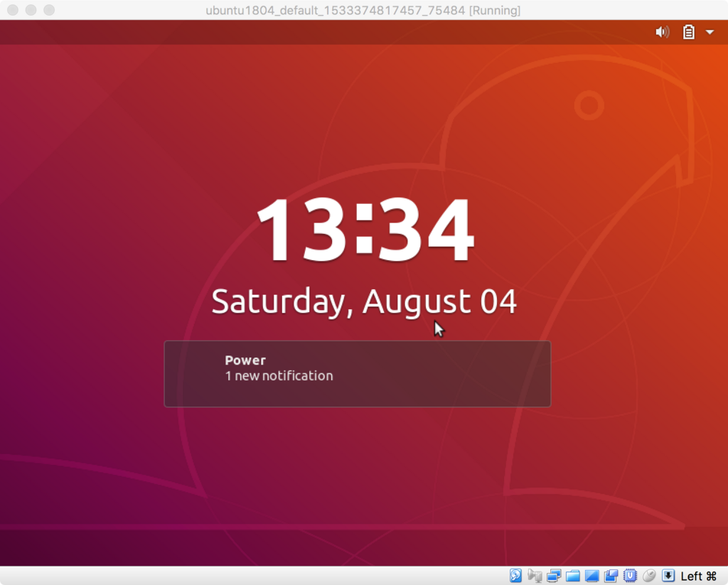Screen dimensions: 728x585
Task: Open the volume indicator in top bar
Action: point(663,32)
